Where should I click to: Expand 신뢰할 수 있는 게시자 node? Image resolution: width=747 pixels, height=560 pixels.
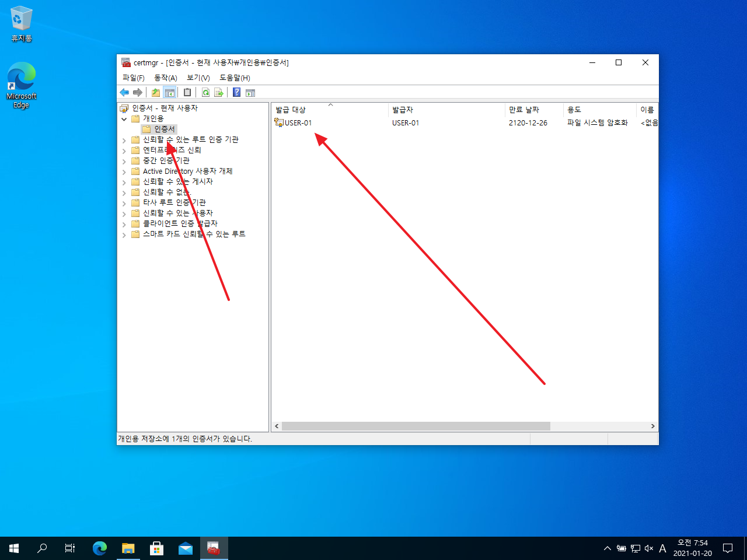(x=124, y=182)
